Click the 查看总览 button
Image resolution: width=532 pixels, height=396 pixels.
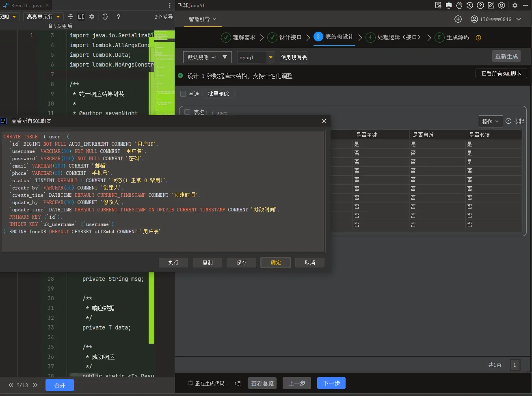pos(262,383)
